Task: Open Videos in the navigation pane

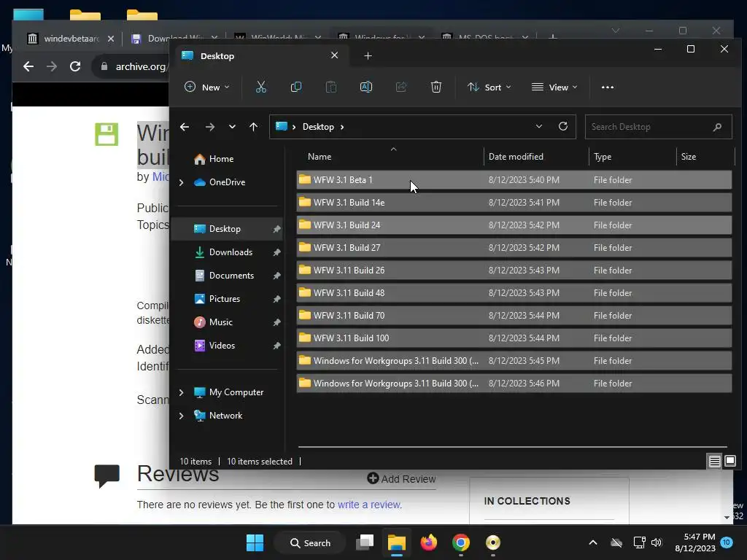Action: (x=222, y=346)
